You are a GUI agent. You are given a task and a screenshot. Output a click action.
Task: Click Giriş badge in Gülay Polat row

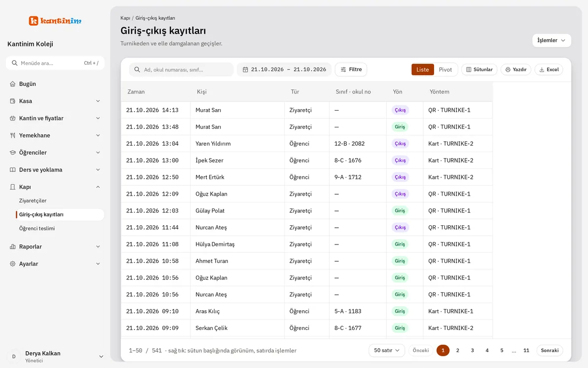[400, 210]
